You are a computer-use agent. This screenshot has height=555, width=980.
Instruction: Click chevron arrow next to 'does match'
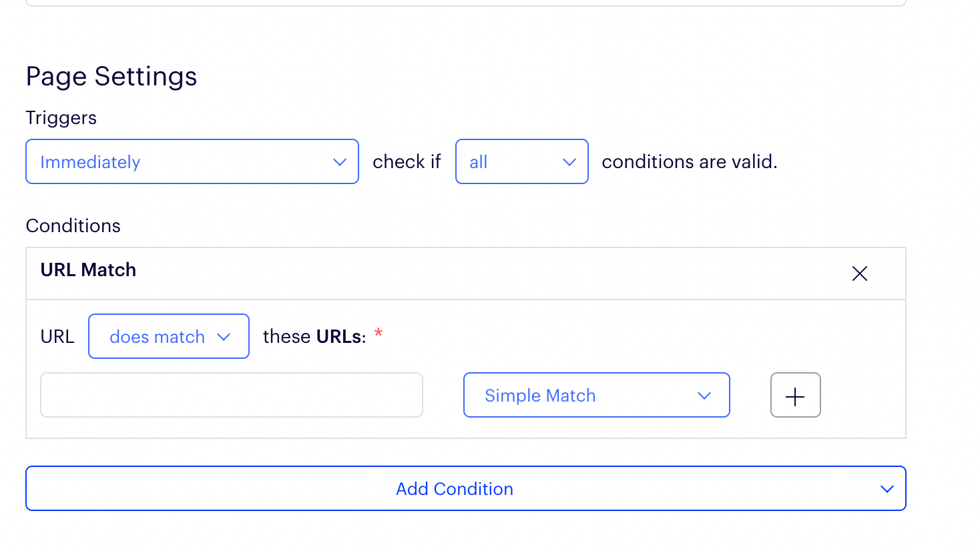coord(224,337)
